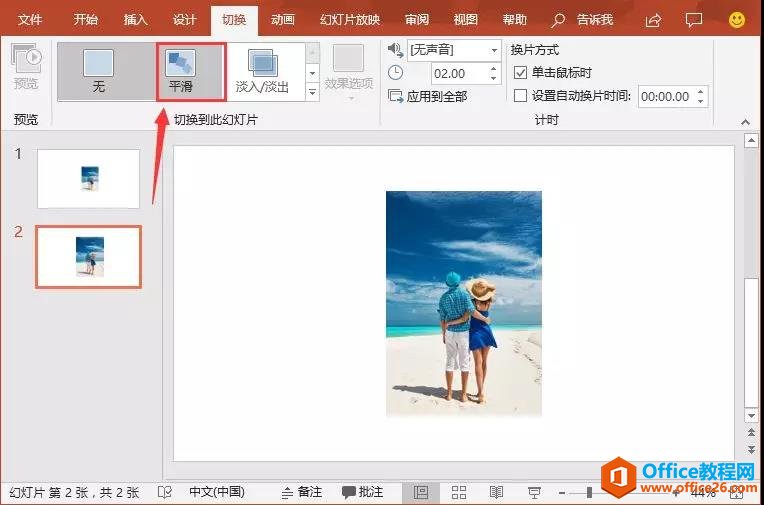This screenshot has height=505, width=764.
Task: Switch to the 插入 tab
Action: [x=135, y=19]
